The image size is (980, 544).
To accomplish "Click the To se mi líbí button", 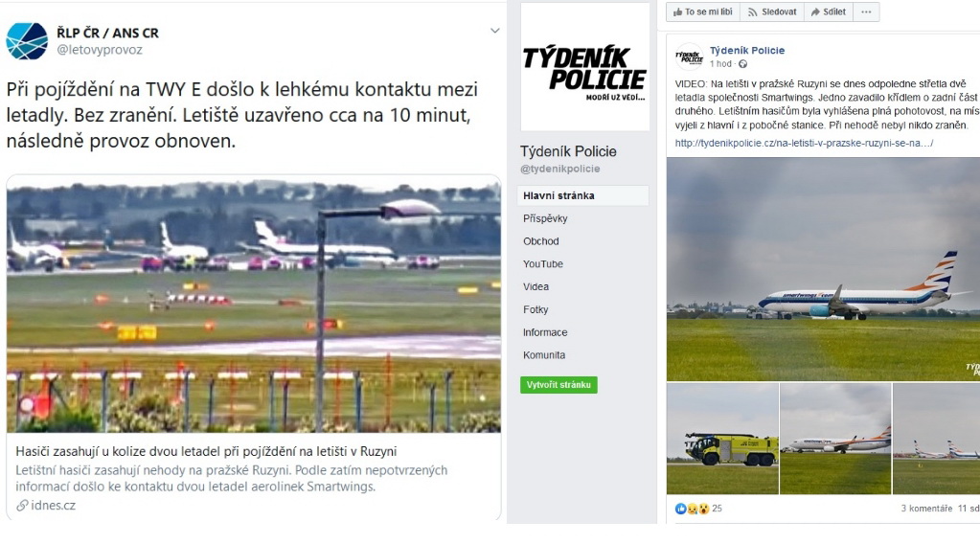I will coord(703,11).
